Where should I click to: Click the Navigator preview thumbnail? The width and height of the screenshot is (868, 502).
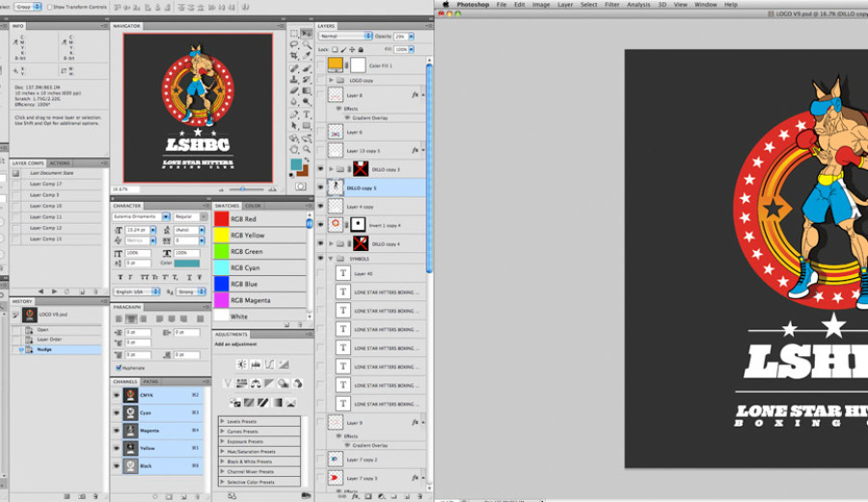click(x=198, y=107)
